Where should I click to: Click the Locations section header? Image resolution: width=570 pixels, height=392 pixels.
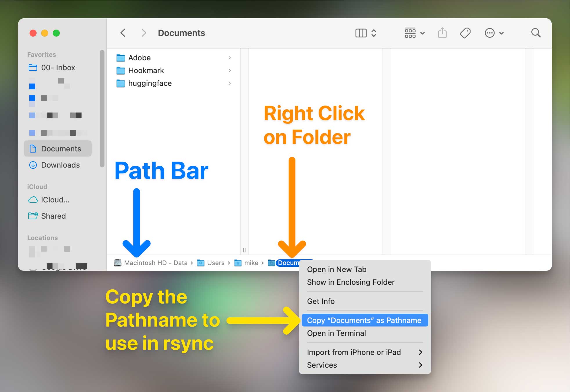[x=42, y=238]
